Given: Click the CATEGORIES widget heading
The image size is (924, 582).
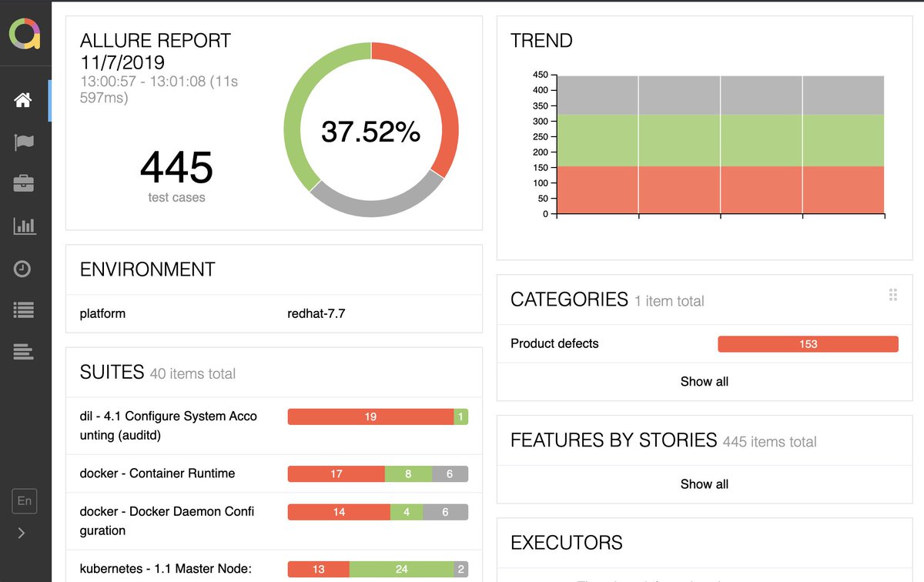Looking at the screenshot, I should click(570, 299).
